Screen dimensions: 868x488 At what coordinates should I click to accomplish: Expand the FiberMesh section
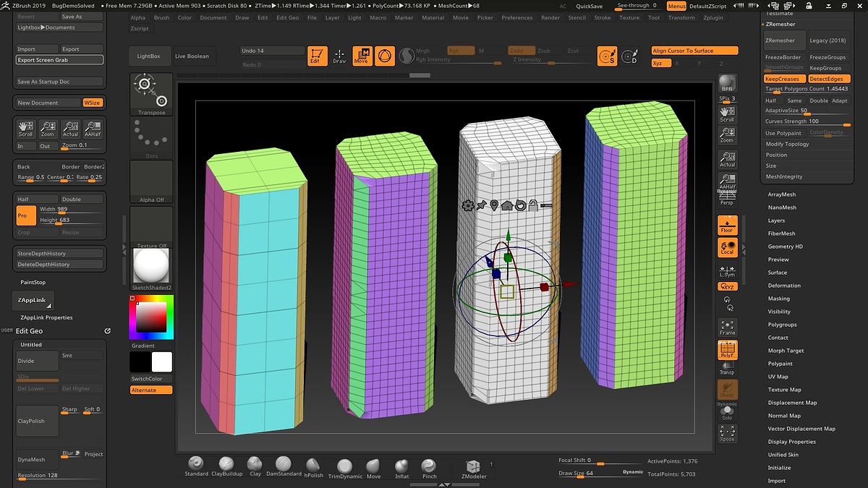click(782, 234)
